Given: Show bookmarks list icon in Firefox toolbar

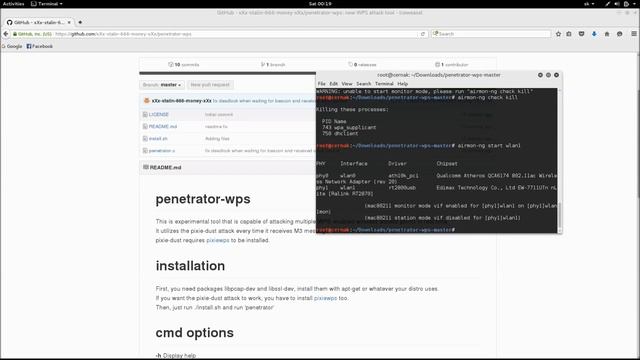Looking at the screenshot, I should click(x=569, y=34).
